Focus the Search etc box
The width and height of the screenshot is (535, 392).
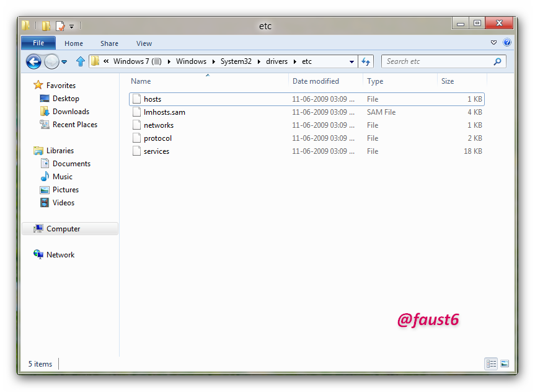(443, 61)
